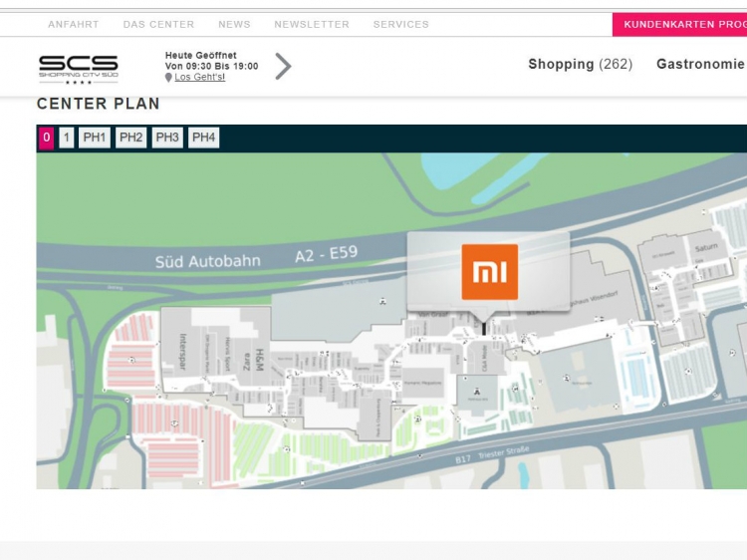747x560 pixels.
Task: Go to the News page
Action: point(234,24)
